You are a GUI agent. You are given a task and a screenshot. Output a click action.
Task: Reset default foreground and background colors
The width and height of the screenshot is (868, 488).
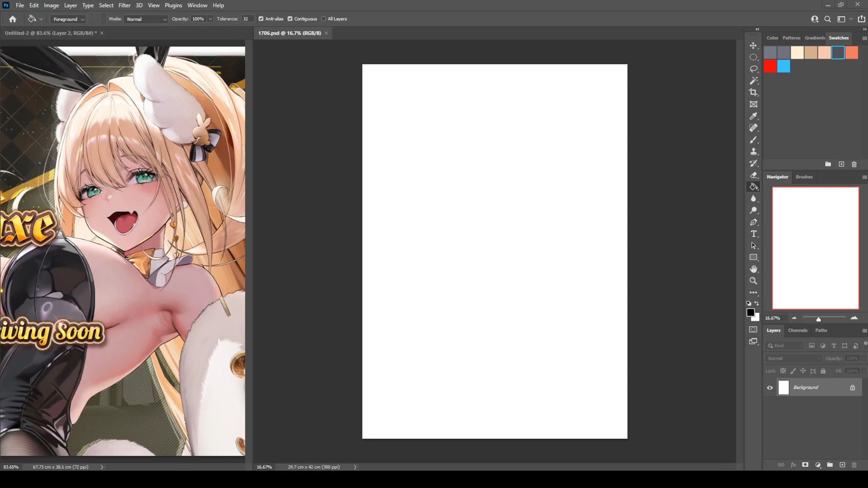749,303
